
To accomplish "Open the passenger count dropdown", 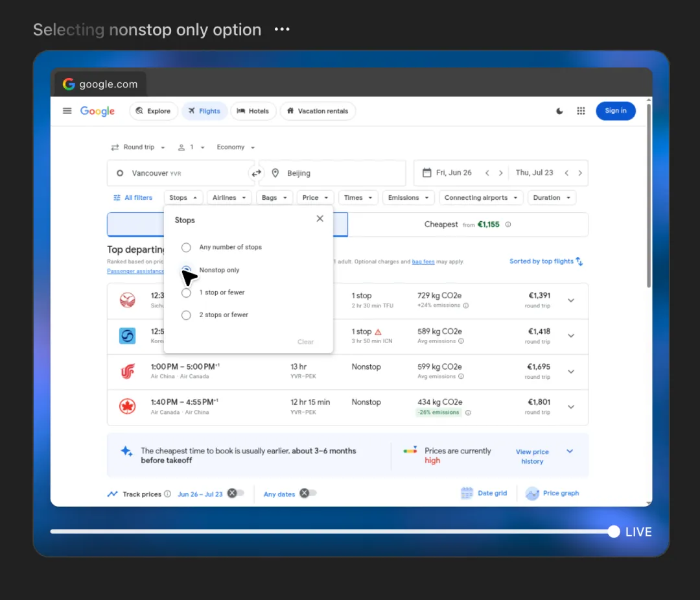I will (191, 147).
